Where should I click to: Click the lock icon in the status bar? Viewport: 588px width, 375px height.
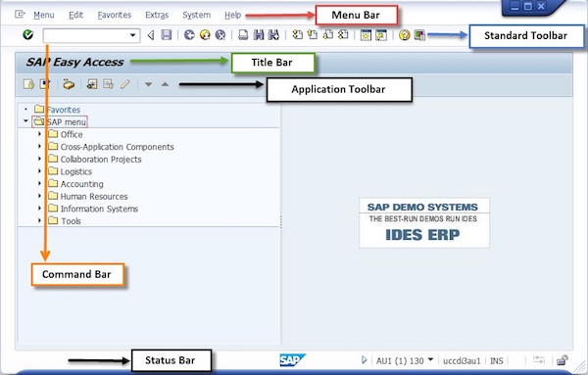563,360
